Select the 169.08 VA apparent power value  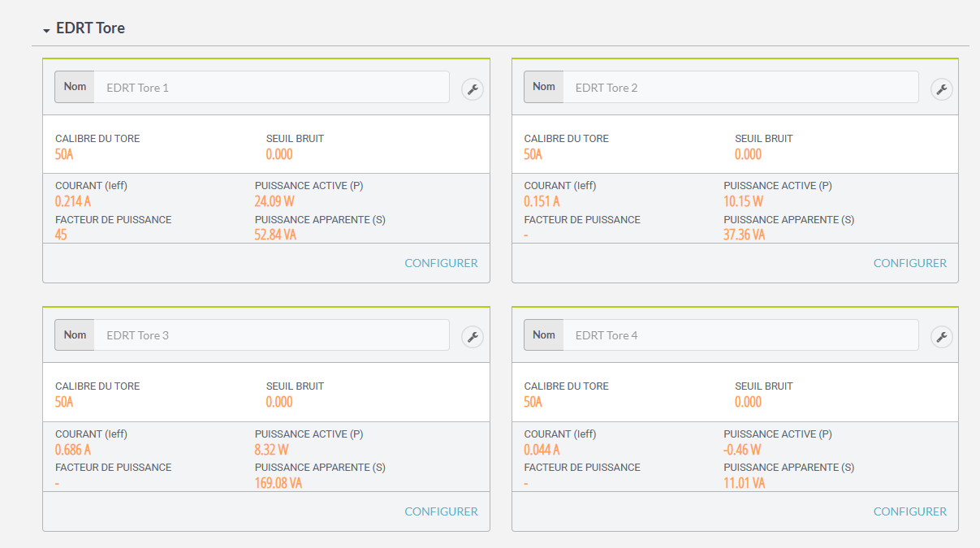point(278,483)
